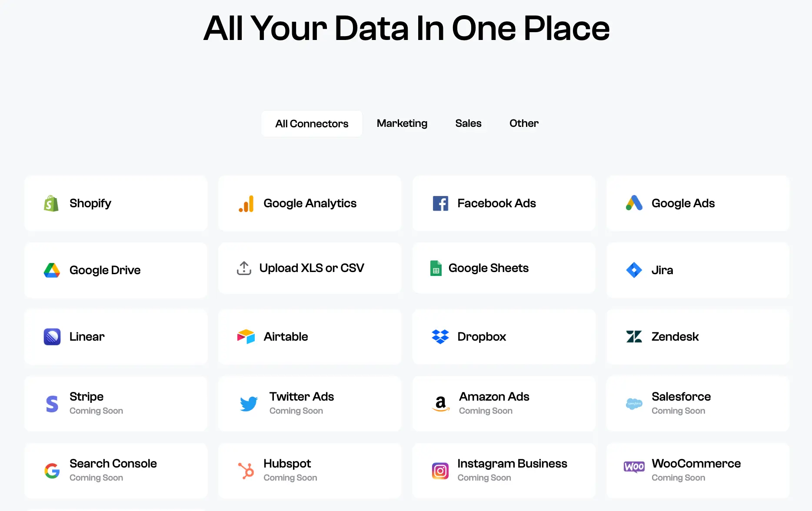812x511 pixels.
Task: Click the Jira diamond icon
Action: click(634, 270)
